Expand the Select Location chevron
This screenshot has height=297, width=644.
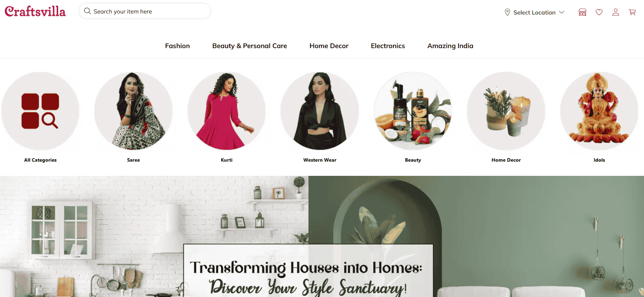click(x=562, y=12)
